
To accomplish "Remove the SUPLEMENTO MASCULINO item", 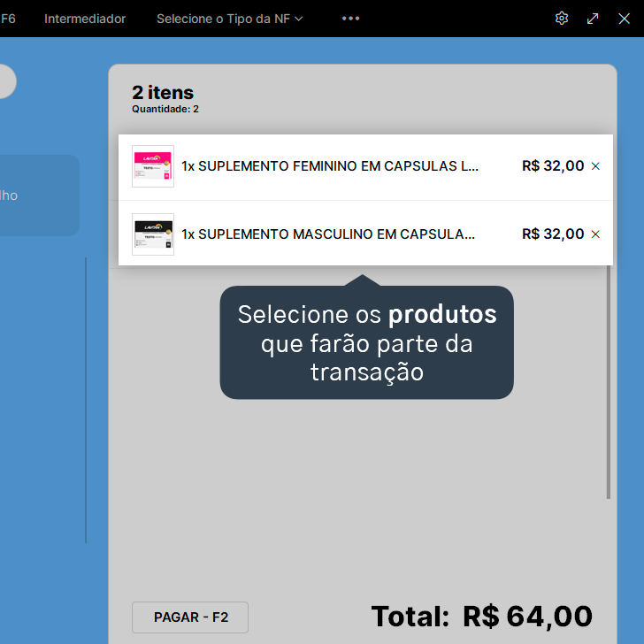I will (x=595, y=234).
